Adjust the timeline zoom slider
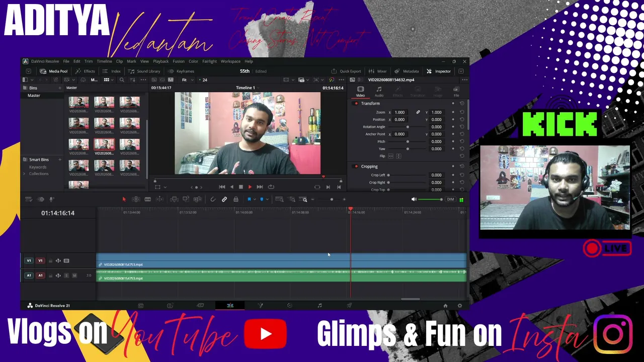Viewport: 644px width, 362px height. tap(331, 200)
